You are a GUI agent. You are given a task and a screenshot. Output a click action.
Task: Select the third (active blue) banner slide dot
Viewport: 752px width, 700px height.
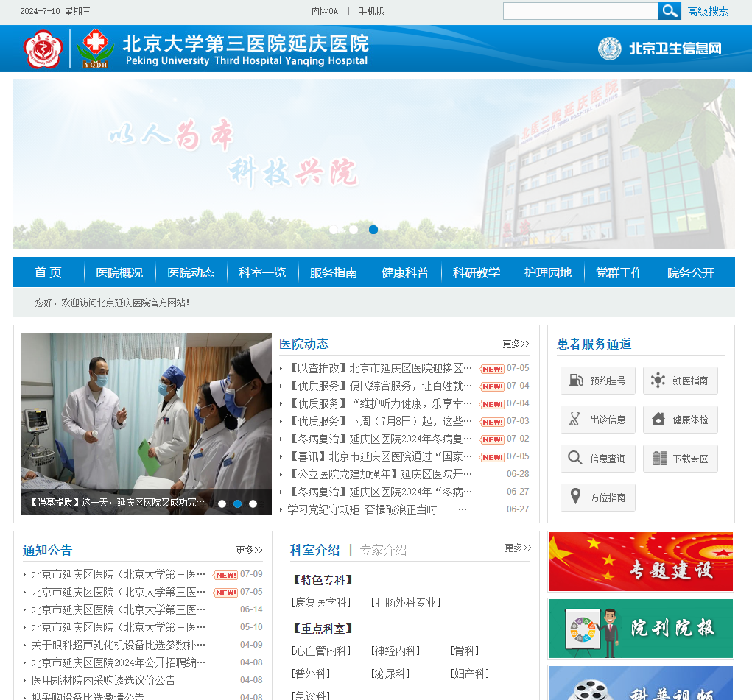(x=373, y=230)
